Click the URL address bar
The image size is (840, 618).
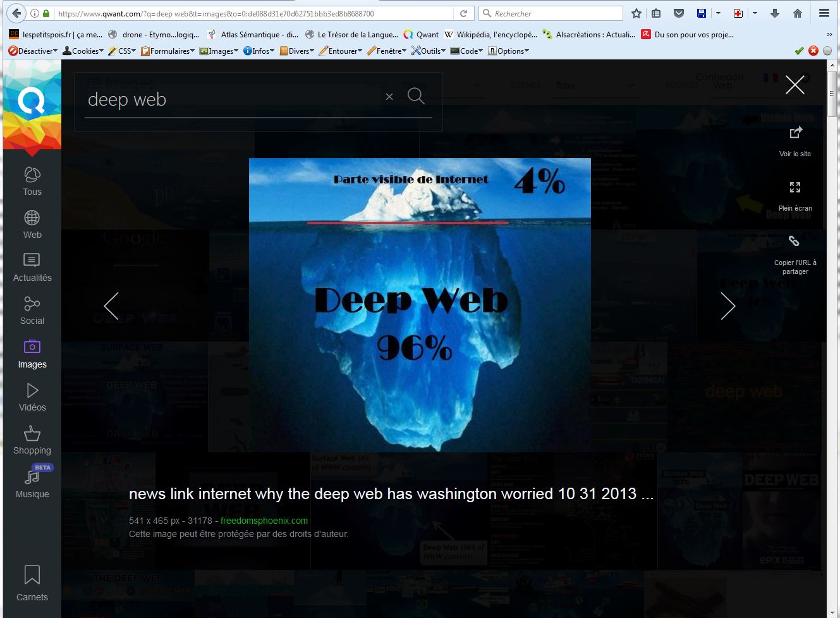click(x=253, y=13)
